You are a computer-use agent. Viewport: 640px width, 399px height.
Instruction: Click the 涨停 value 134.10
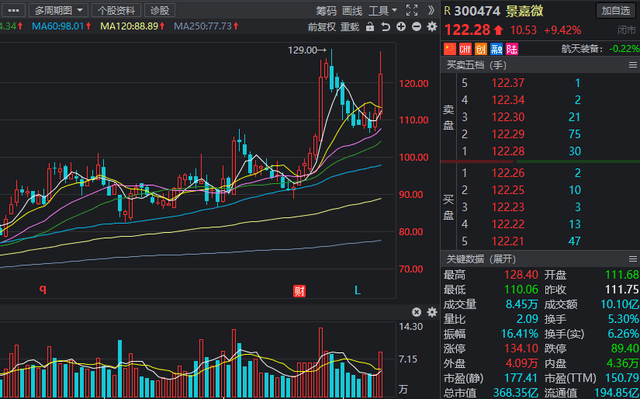click(521, 348)
